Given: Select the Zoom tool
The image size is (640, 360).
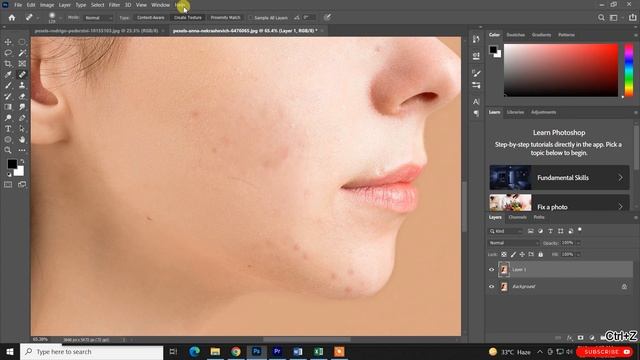Looking at the screenshot, I should pyautogui.click(x=8, y=150).
